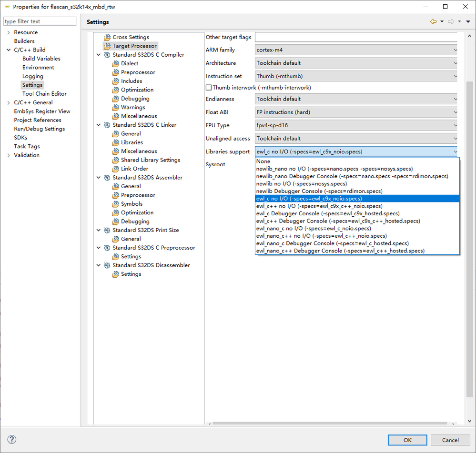Click the Standard S32DS C Preprocessor tool icon

click(107, 248)
